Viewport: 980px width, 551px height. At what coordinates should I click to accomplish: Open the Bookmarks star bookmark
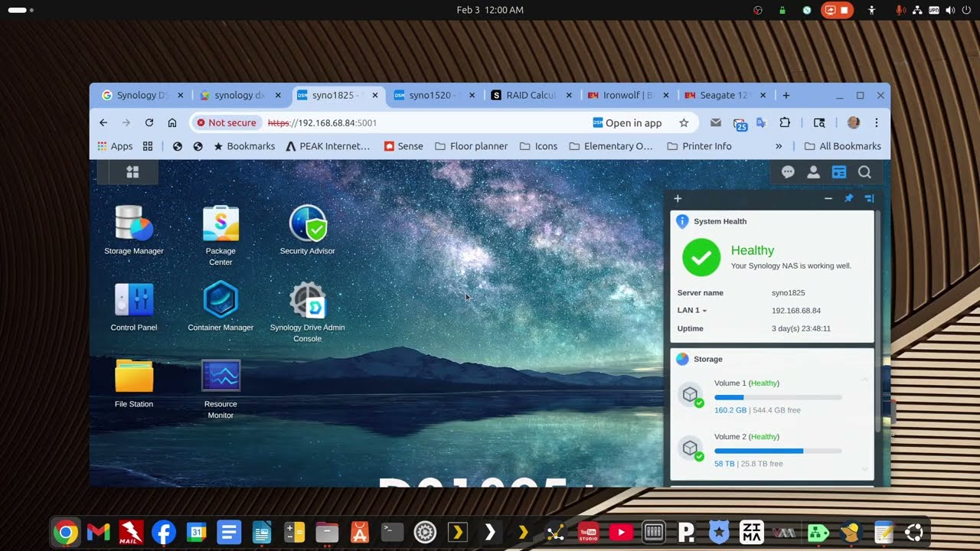(243, 146)
